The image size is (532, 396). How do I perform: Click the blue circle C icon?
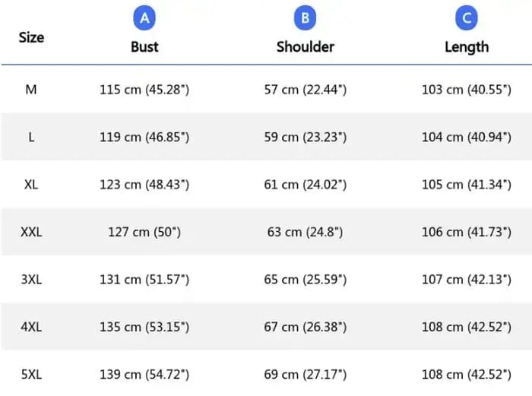tap(467, 17)
